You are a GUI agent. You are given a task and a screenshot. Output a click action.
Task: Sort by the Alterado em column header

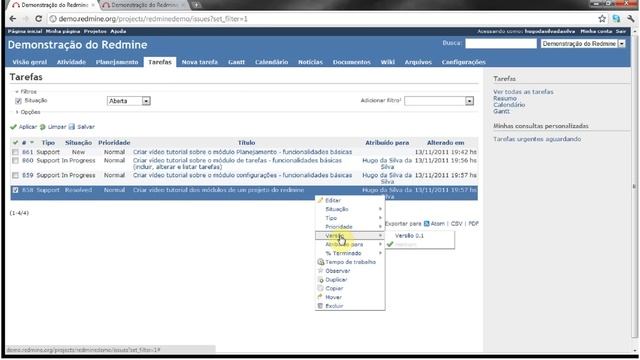445,143
